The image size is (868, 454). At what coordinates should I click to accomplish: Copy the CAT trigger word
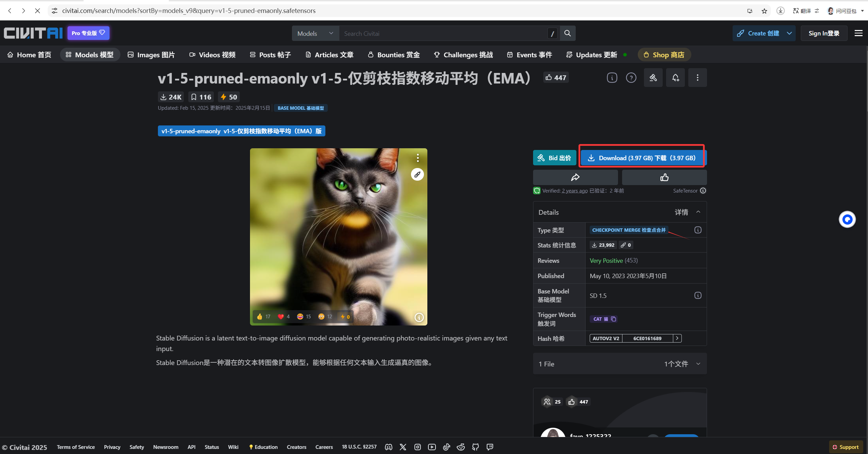coord(614,319)
